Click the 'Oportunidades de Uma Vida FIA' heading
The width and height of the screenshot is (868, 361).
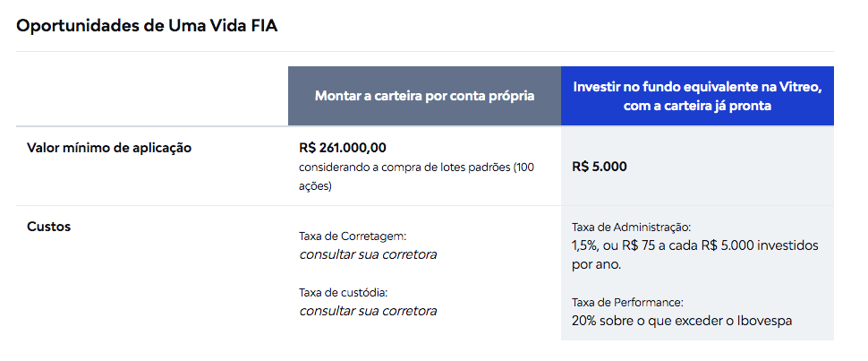[x=148, y=25]
